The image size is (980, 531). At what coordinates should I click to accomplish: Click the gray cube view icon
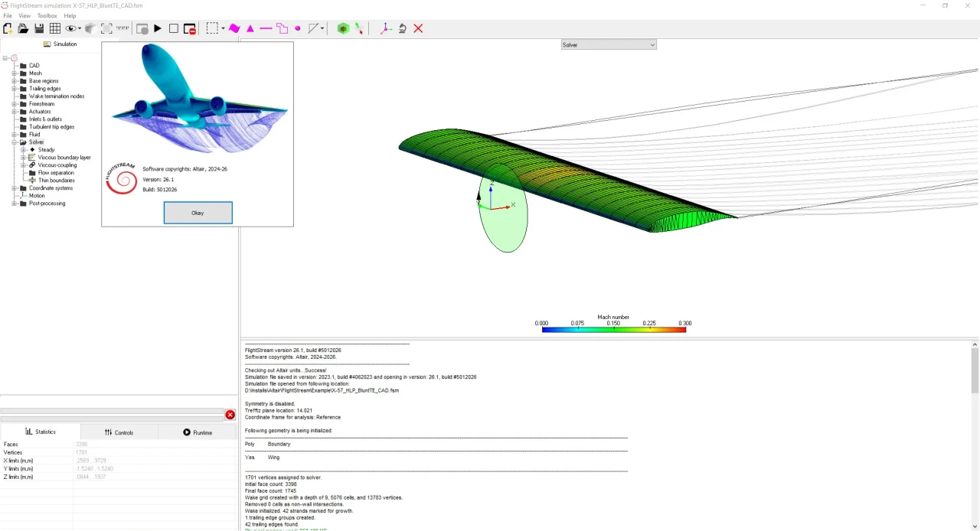pos(90,28)
